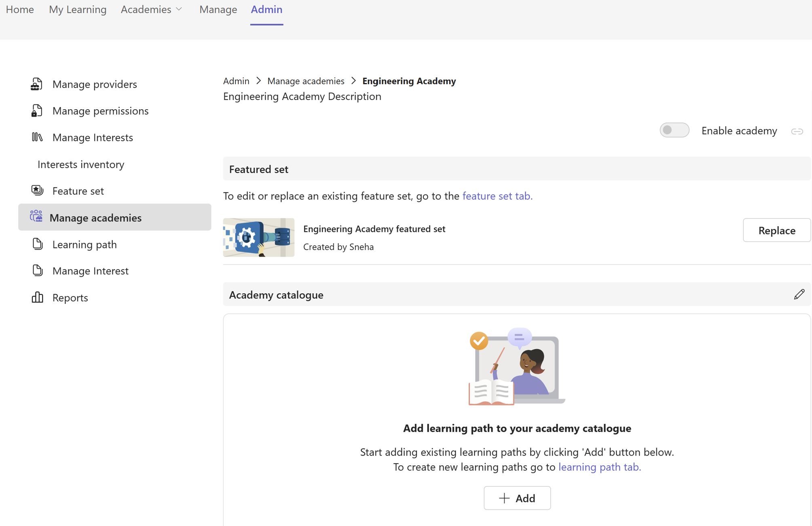Select the Admin navigation tab
The height and width of the screenshot is (526, 812).
(266, 9)
